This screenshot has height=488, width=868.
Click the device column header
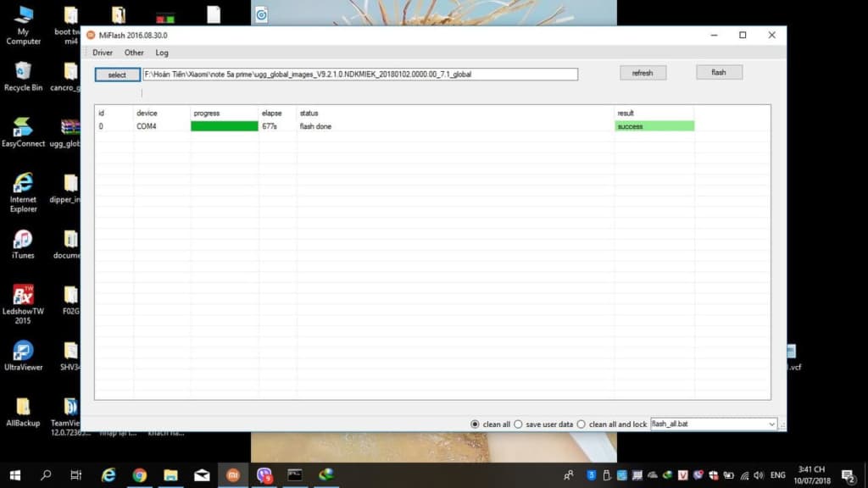(x=147, y=113)
